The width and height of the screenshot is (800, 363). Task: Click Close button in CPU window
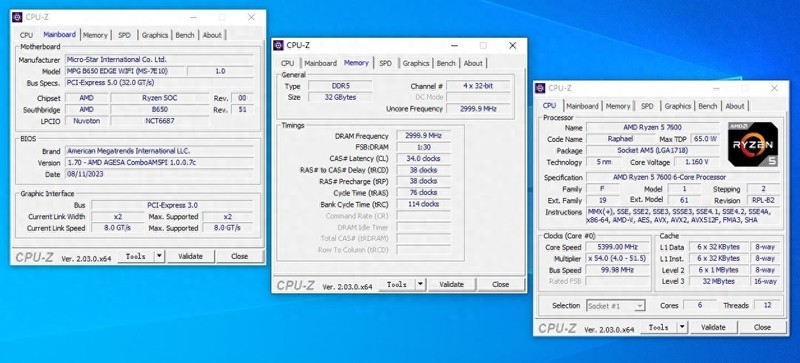click(x=762, y=327)
